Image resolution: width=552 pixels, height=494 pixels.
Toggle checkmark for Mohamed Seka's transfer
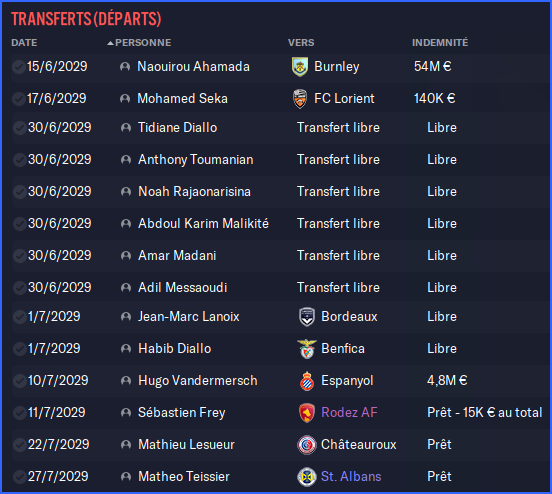[18, 99]
